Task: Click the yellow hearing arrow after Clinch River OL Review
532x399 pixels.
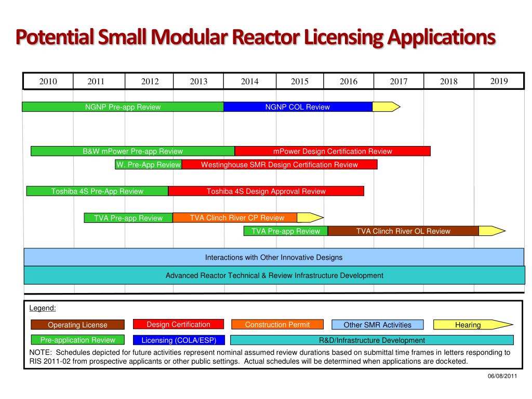Action: 492,231
